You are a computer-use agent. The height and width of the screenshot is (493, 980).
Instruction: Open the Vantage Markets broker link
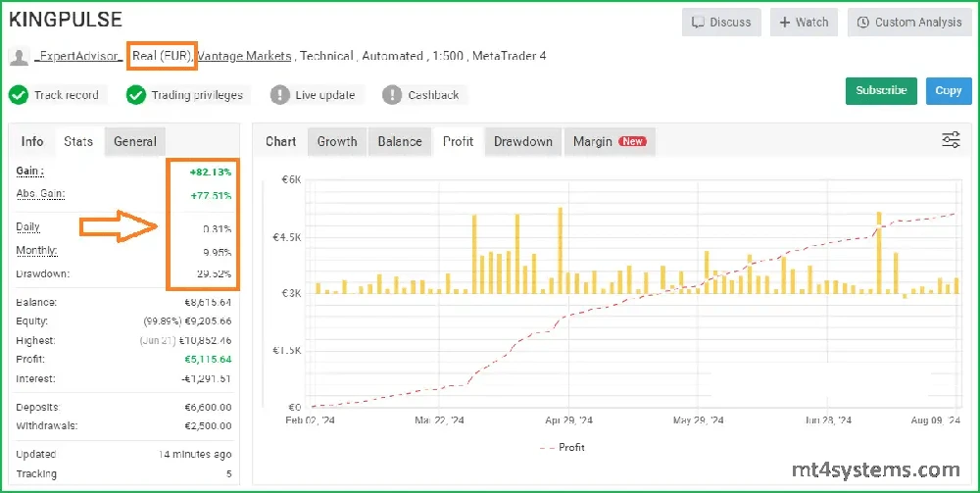click(245, 57)
